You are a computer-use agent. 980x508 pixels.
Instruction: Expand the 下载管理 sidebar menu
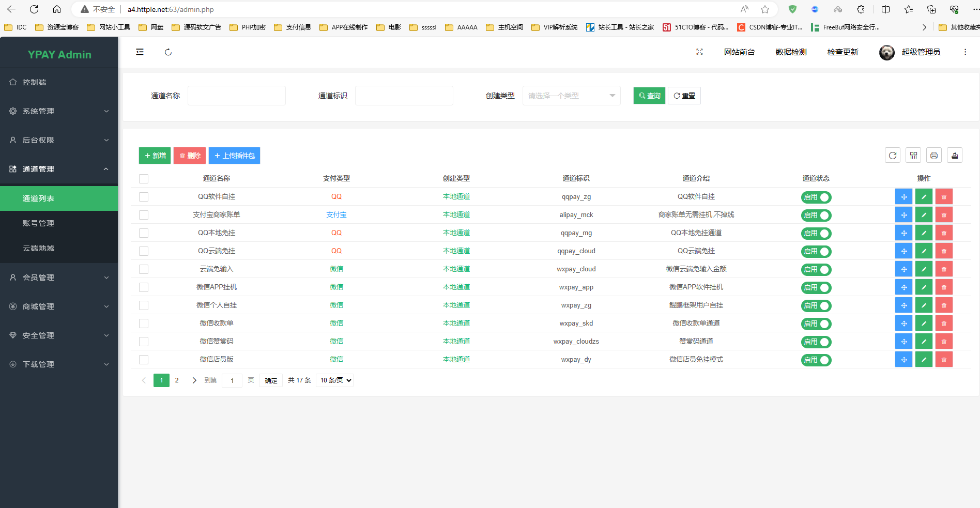tap(59, 364)
